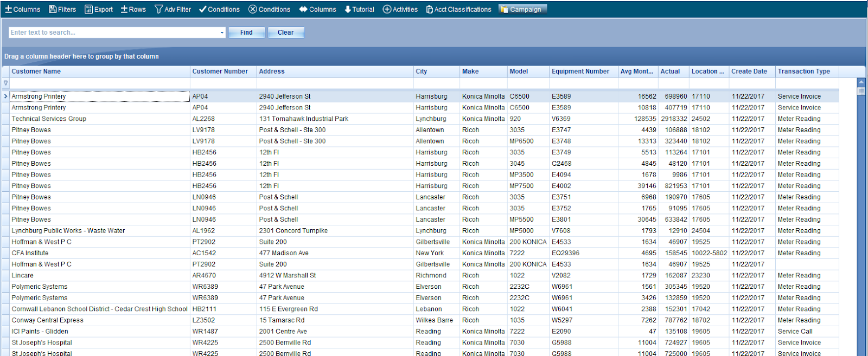Screen dimensions: 868x356
Task: Click equipment number C2468
Action: pyautogui.click(x=561, y=164)
